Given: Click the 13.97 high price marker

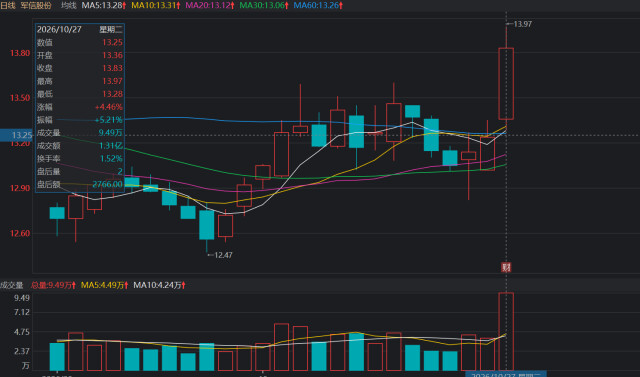Looking at the screenshot, I should point(522,24).
